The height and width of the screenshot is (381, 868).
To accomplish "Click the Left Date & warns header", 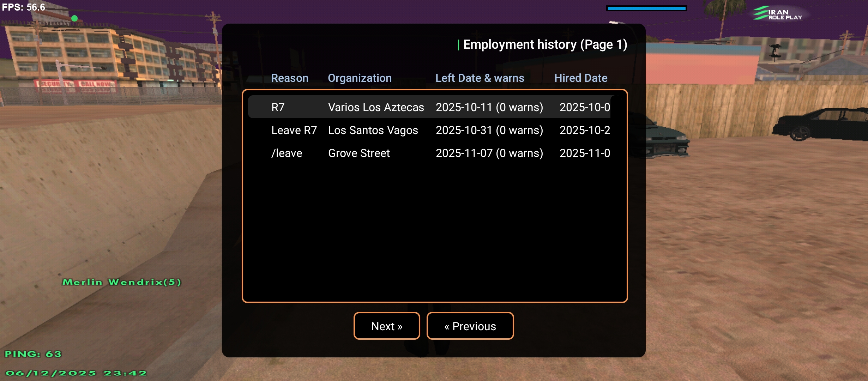I will (480, 78).
